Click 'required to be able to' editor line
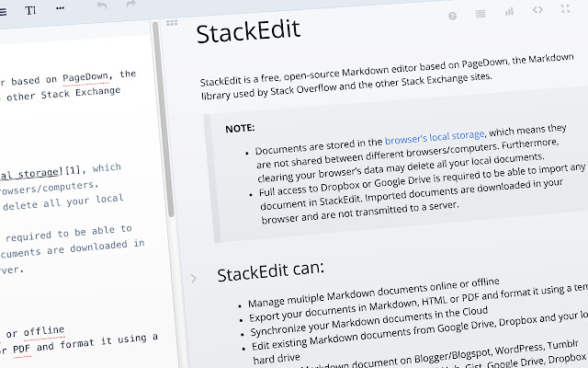This screenshot has width=588, height=368. (69, 233)
